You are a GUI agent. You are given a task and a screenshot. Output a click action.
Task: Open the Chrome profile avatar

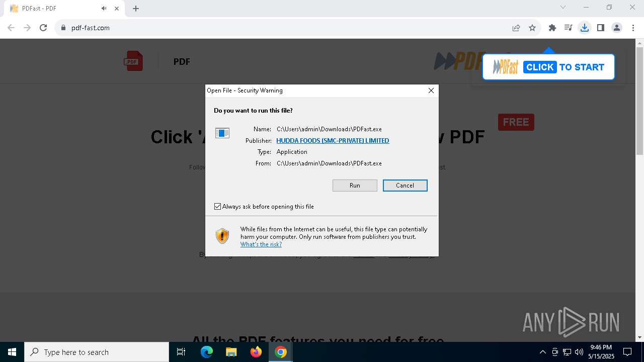click(617, 28)
